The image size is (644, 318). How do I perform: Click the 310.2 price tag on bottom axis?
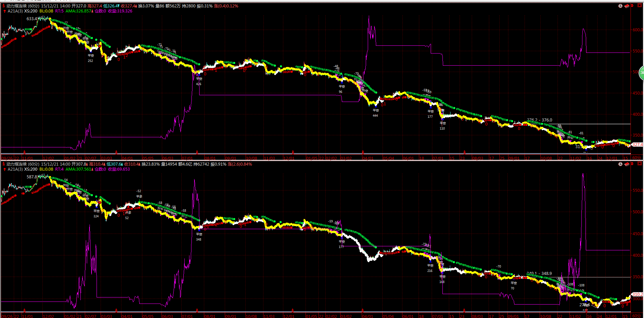(637, 294)
